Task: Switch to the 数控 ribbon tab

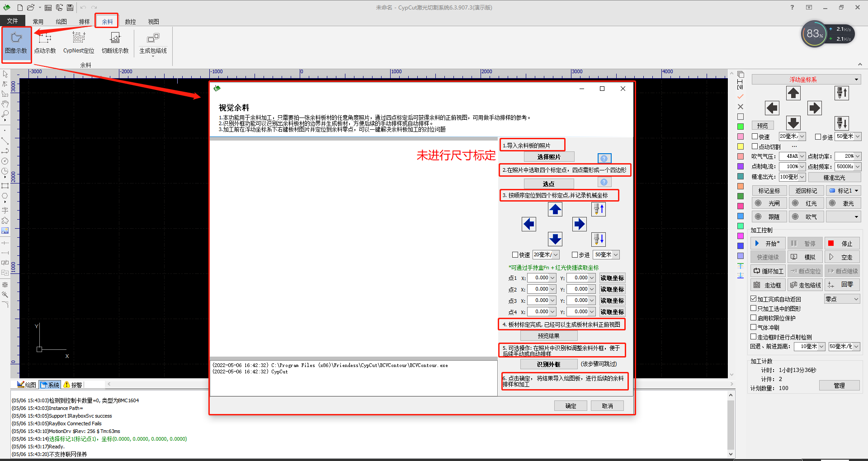Action: pyautogui.click(x=130, y=22)
